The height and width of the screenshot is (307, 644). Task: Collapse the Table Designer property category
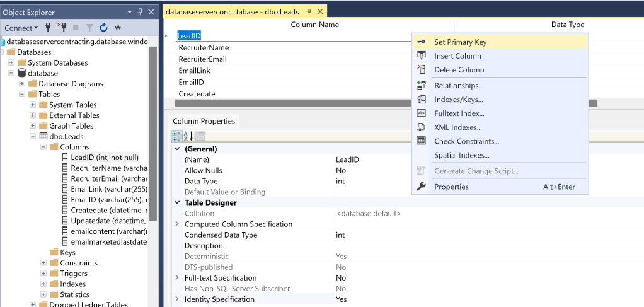point(177,202)
